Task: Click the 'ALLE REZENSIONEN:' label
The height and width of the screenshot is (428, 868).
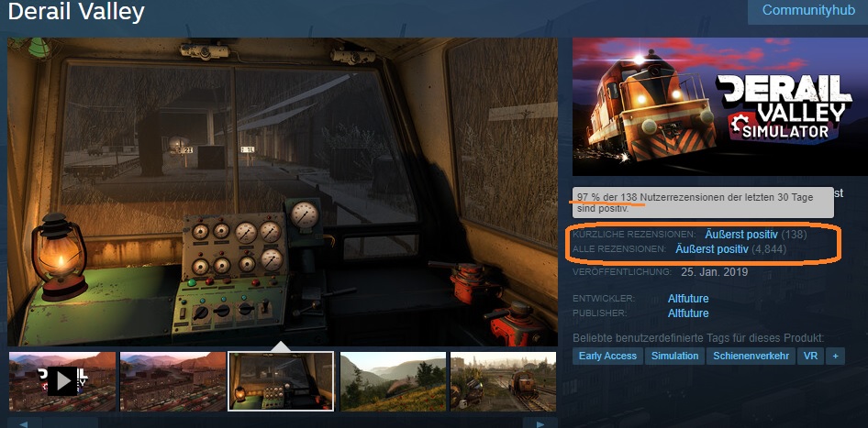Action: tap(619, 250)
